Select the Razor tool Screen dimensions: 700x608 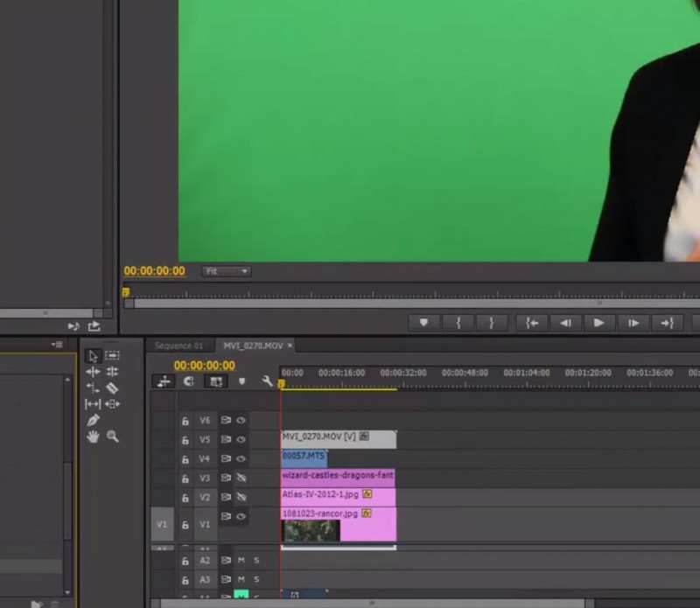click(x=112, y=388)
